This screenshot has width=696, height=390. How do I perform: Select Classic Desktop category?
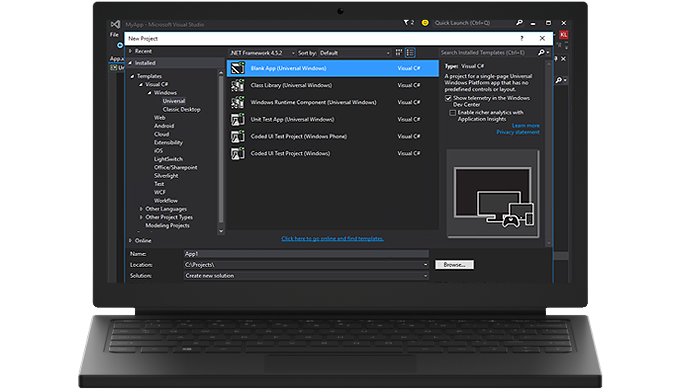[x=182, y=109]
